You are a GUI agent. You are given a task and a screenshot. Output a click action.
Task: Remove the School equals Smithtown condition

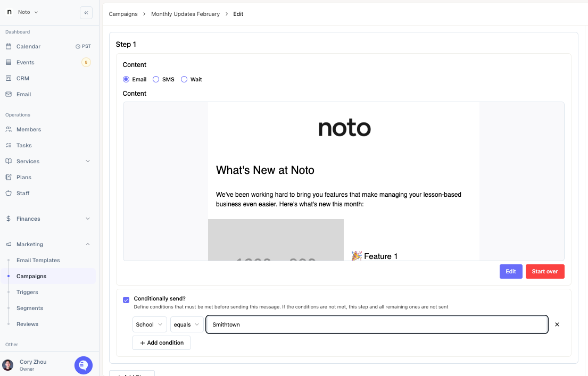pos(557,324)
